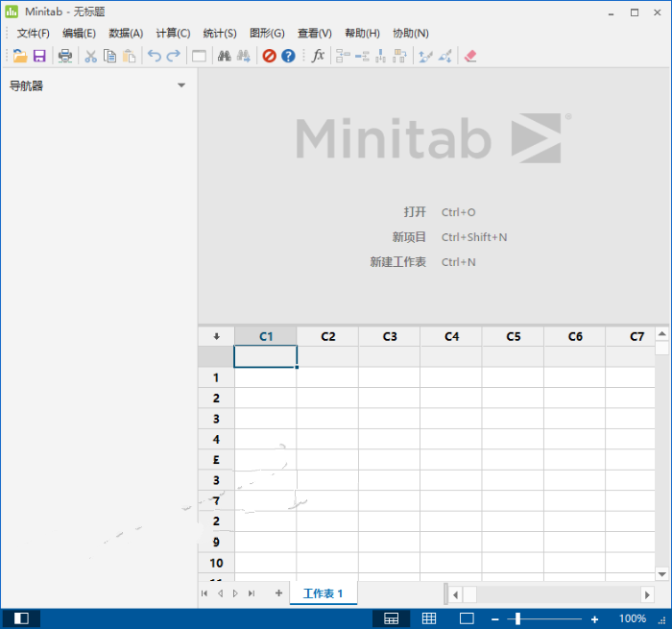
Task: Click the first insert-cells toolbar icon after fx
Action: coord(343,56)
